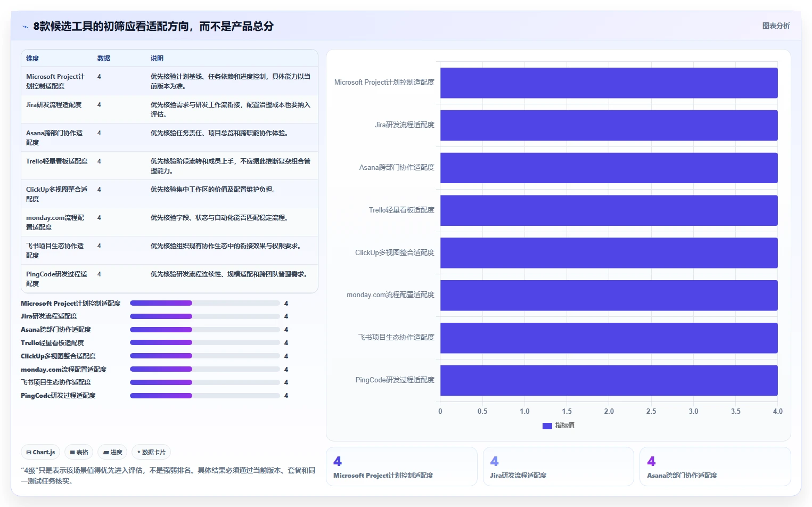812x507 pixels.
Task: Click the monday.com progress bar label
Action: (x=63, y=369)
